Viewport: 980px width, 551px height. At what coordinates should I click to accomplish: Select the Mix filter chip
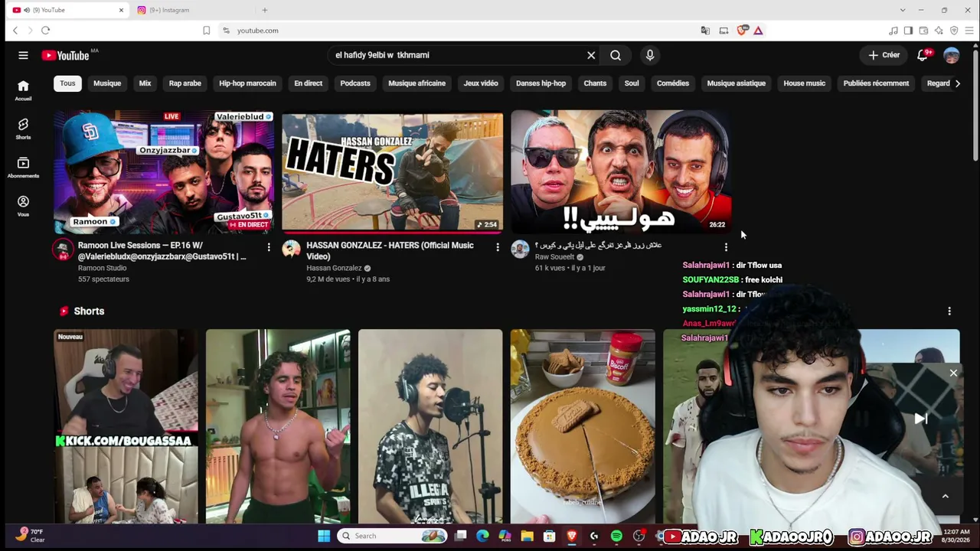[x=145, y=83]
